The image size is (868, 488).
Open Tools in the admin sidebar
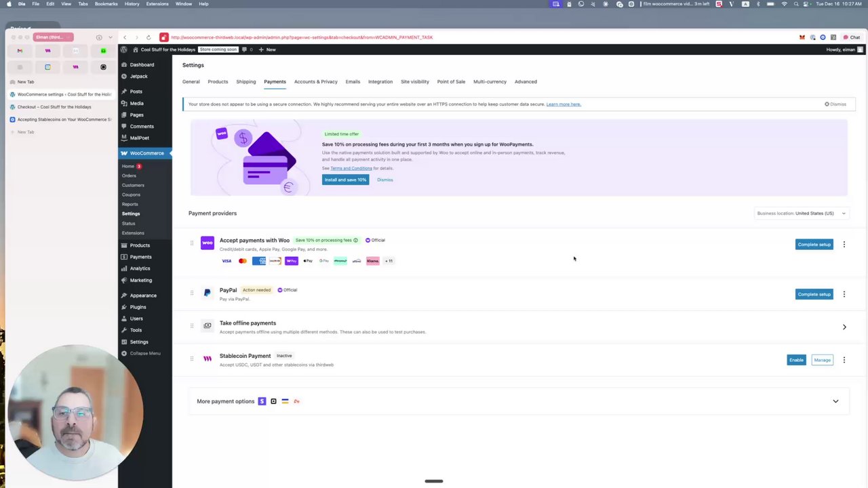pyautogui.click(x=136, y=330)
